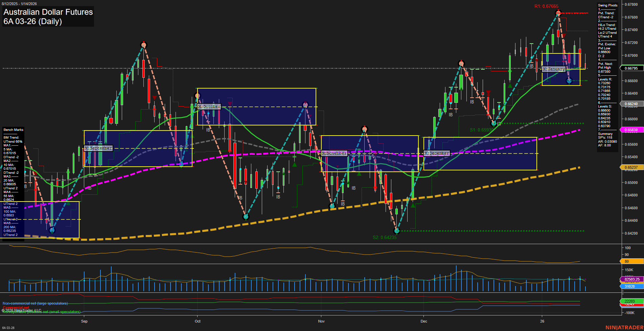The height and width of the screenshot is (331, 644).
Task: Click the © 2026 NinjaTrader, LLC copyright text
Action: pos(22,310)
